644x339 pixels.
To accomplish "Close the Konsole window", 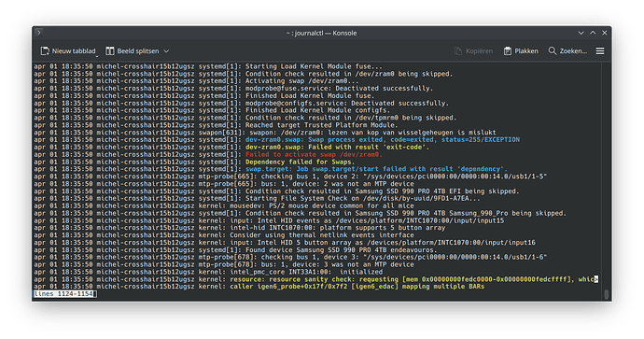I will [605, 33].
